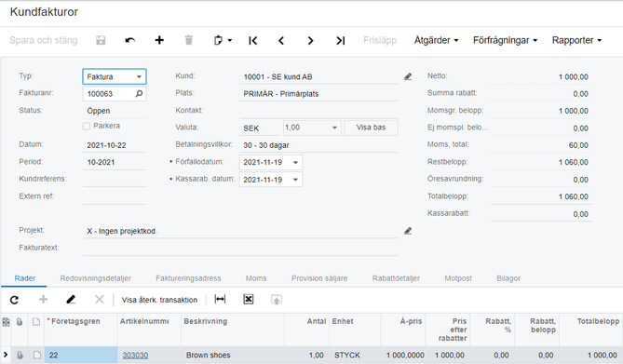The image size is (623, 364).
Task: Edit the Projekt with pencil icon
Action: [408, 231]
